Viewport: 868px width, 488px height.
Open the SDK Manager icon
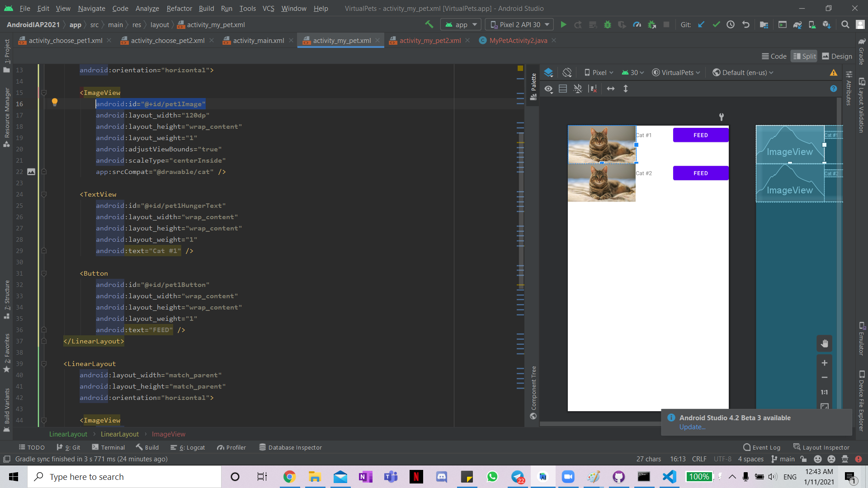[x=826, y=24]
